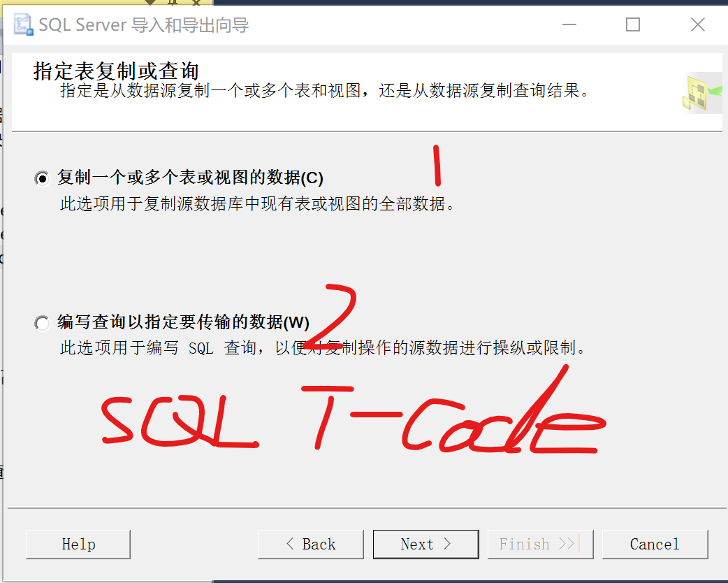Click the window title SQL Server 导入和导出向导
The image size is (728, 583).
tap(144, 25)
